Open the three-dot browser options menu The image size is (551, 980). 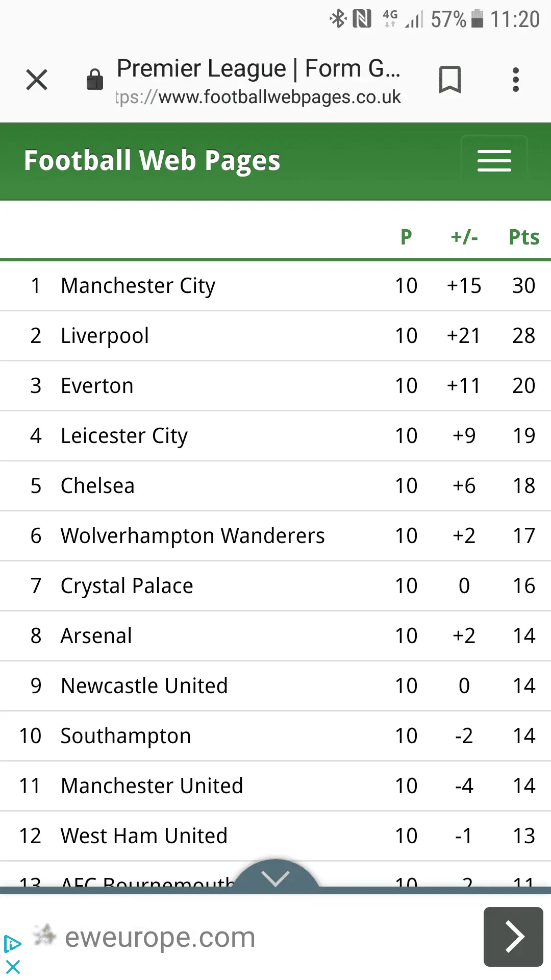click(516, 80)
